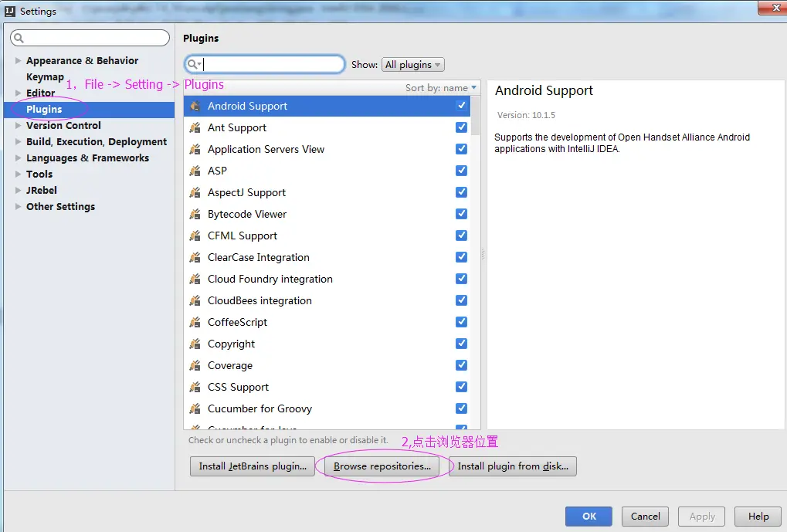Click the Application Servers View plugin icon
Viewport: 787px width, 532px height.
point(195,149)
